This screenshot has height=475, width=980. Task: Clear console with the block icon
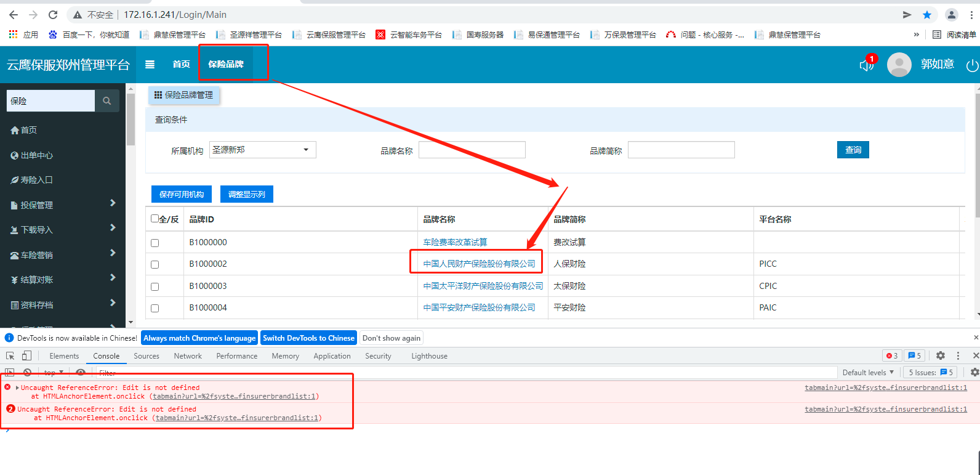coord(27,373)
